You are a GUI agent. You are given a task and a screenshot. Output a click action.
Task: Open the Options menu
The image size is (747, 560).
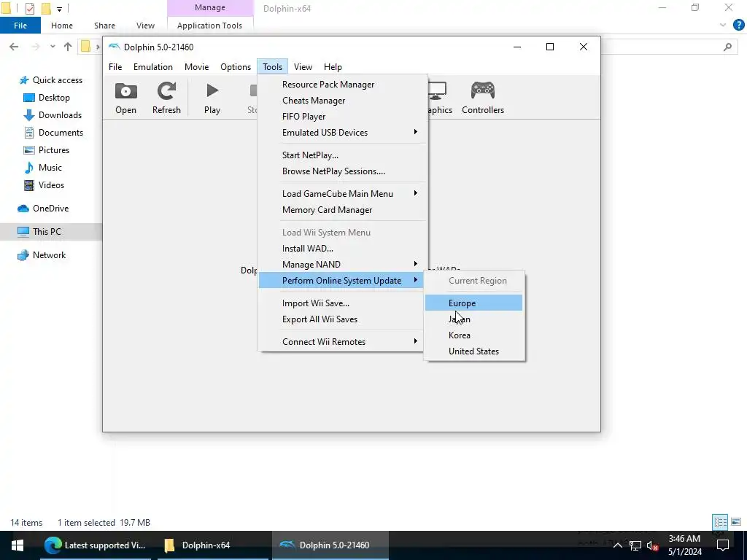pos(236,66)
